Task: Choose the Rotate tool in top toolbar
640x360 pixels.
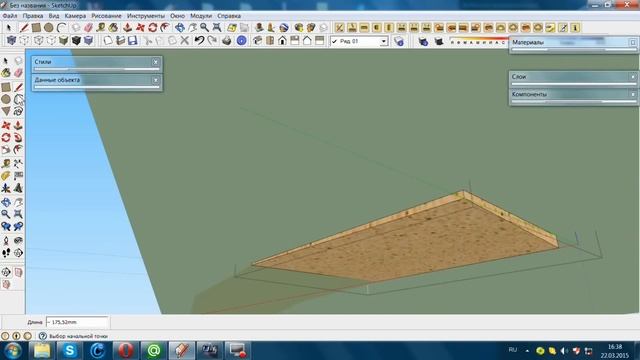Action: [x=153, y=28]
